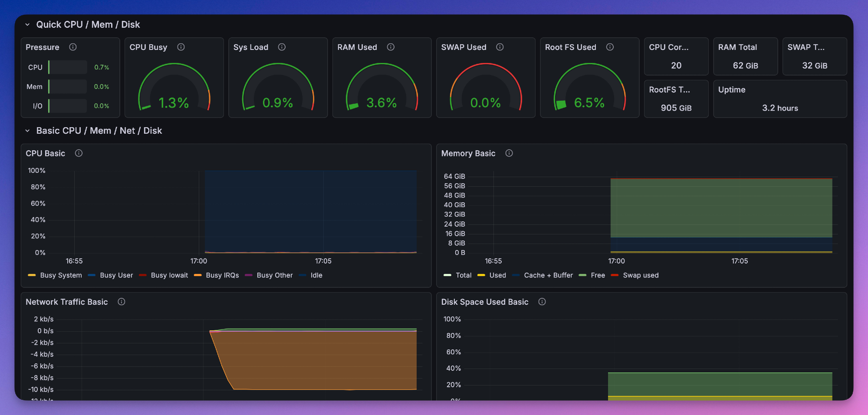Click Disk Space Used Basic info icon
Screen dimensions: 868x415
point(542,302)
